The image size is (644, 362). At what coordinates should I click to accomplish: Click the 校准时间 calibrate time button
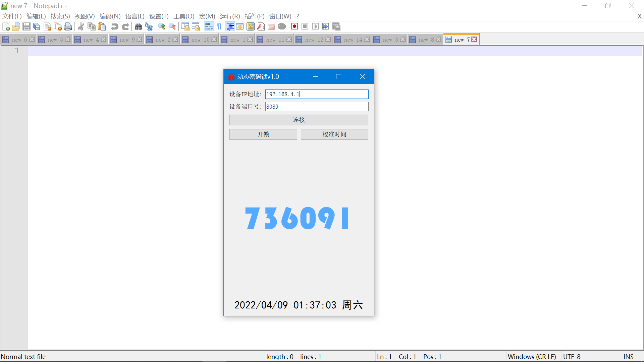tap(334, 134)
